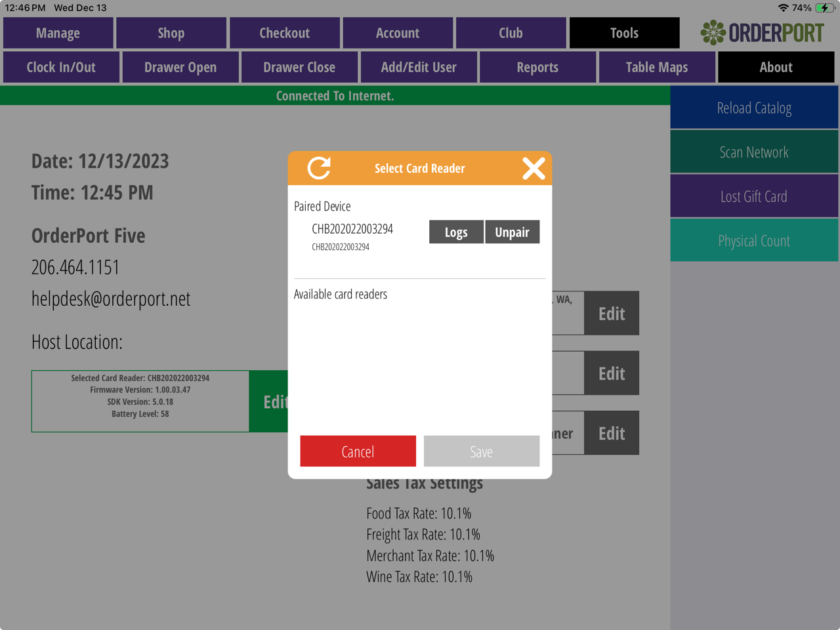The image size is (840, 630).
Task: Open Table Maps
Action: (x=657, y=67)
